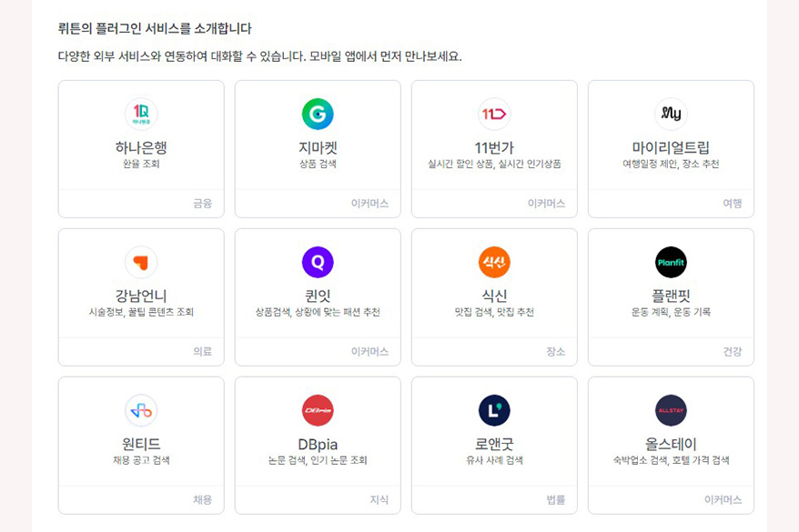Open the 11번가 plugin icon
The width and height of the screenshot is (799, 532).
click(493, 114)
